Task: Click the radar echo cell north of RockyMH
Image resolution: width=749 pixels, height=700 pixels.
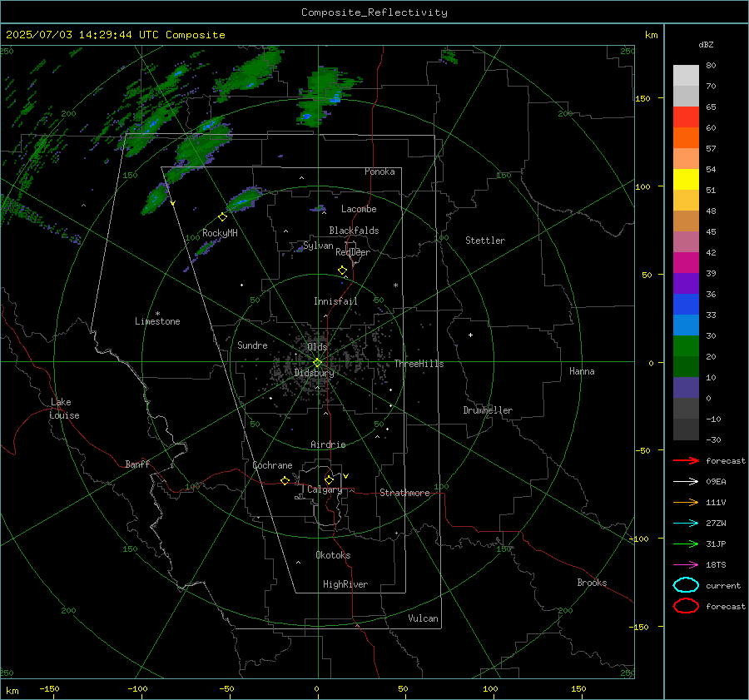Action: coord(245,199)
